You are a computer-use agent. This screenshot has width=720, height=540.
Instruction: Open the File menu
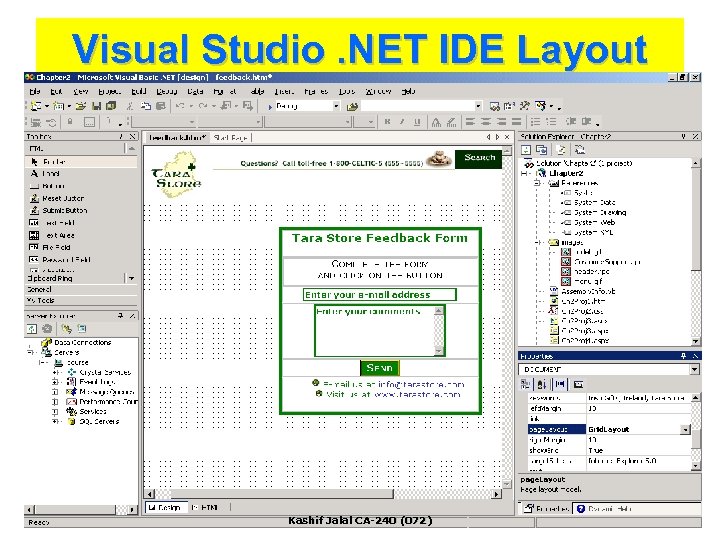(x=35, y=91)
